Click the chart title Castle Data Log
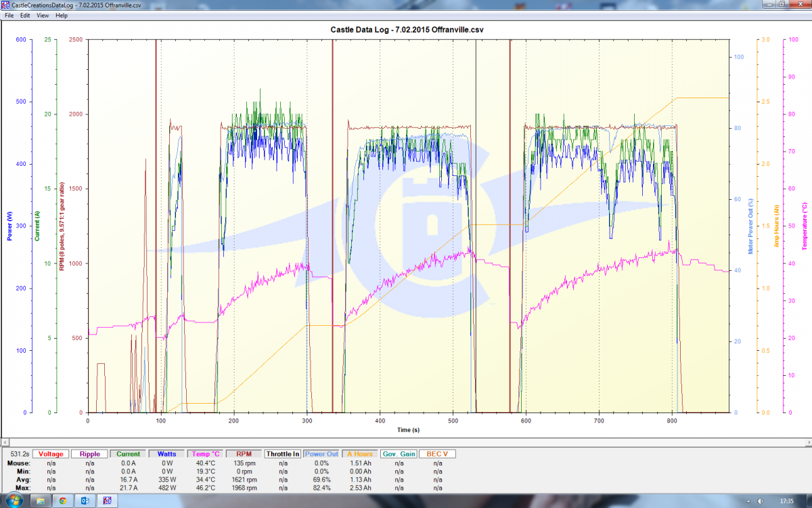 (x=407, y=30)
